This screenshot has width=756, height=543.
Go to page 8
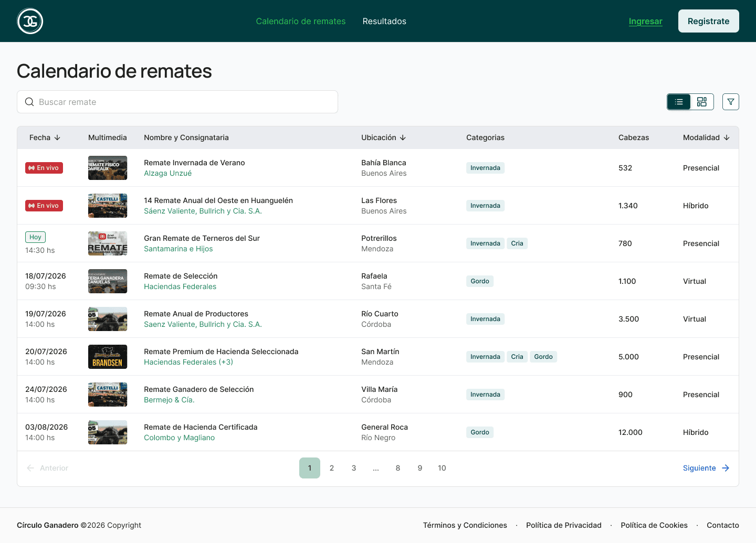click(398, 468)
